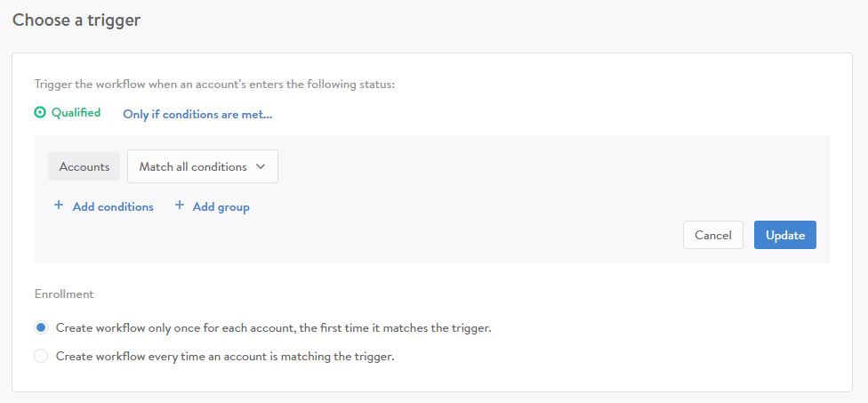The width and height of the screenshot is (868, 403).
Task: Click the plus icon before Add conditions
Action: click(x=59, y=206)
